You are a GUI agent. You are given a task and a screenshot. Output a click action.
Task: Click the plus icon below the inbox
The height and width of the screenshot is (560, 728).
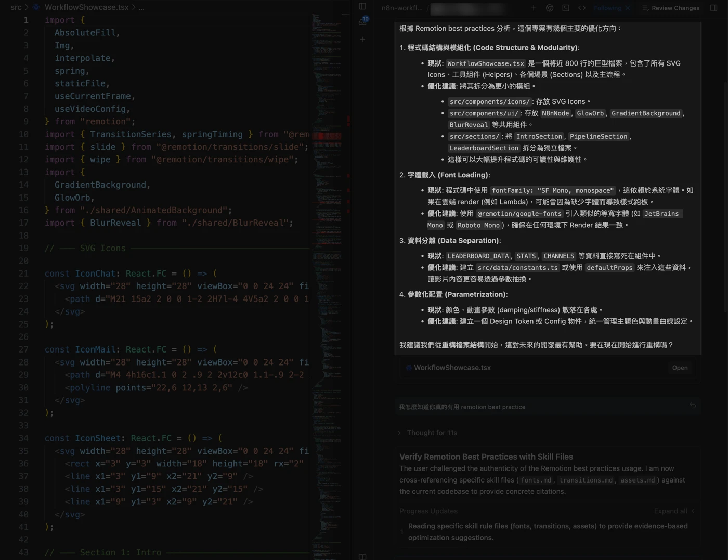362,40
